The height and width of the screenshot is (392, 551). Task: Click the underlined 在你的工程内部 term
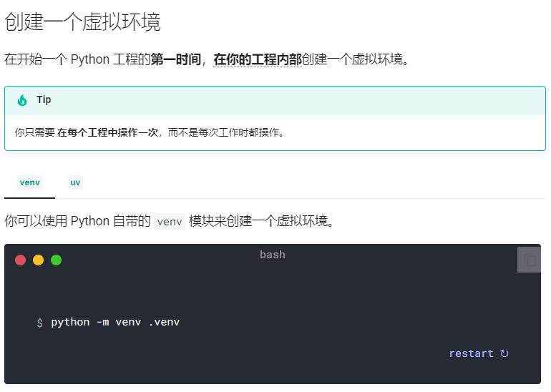coord(258,59)
